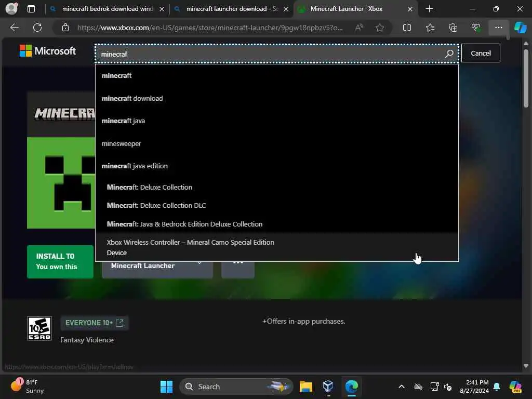
Task: Open Settings and more ellipsis menu
Action: tap(498, 28)
